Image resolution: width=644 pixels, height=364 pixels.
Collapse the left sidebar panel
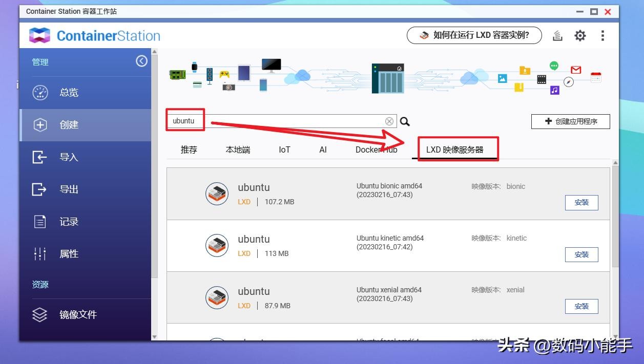click(141, 61)
